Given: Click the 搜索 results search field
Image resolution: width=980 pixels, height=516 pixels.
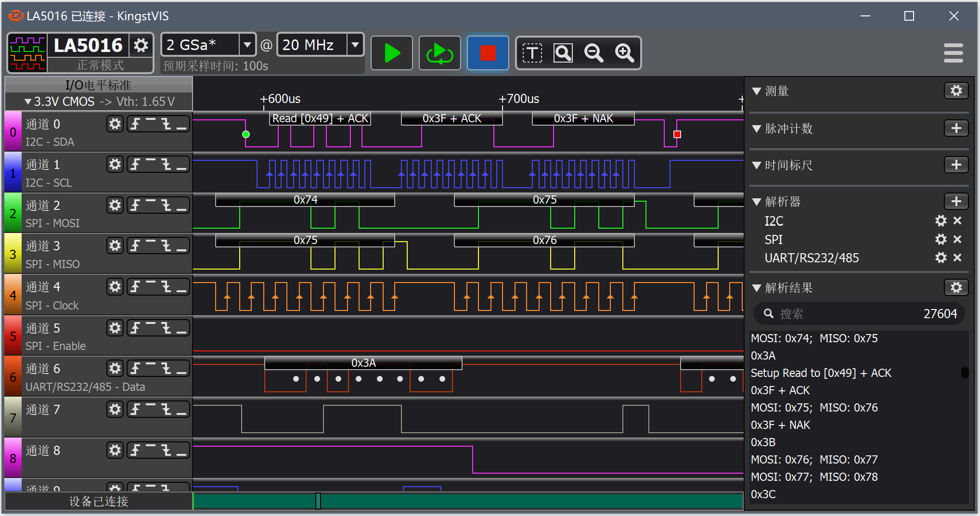Looking at the screenshot, I should (x=859, y=314).
